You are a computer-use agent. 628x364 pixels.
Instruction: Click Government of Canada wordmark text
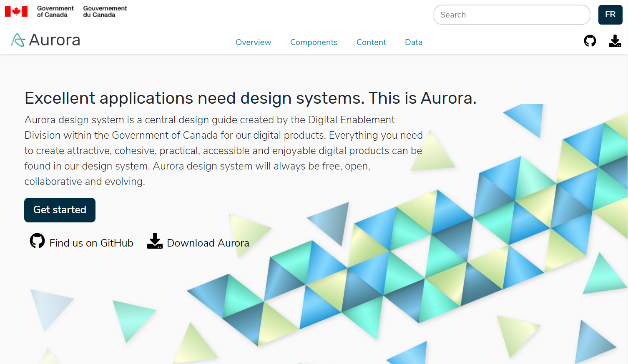coord(55,11)
